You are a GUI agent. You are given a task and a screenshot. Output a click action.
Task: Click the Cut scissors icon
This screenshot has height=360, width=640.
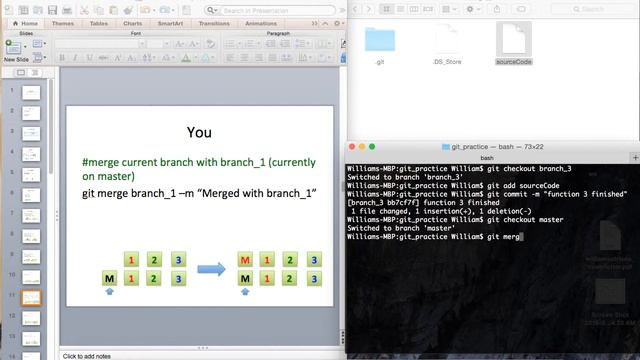tap(84, 10)
